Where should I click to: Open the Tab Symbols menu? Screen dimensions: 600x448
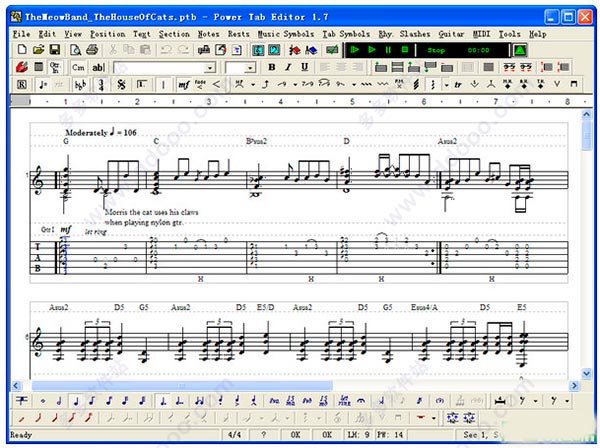click(346, 34)
